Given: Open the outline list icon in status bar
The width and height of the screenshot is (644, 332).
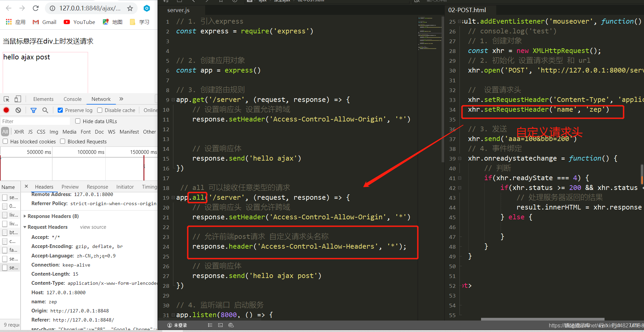Looking at the screenshot, I should pos(210,325).
